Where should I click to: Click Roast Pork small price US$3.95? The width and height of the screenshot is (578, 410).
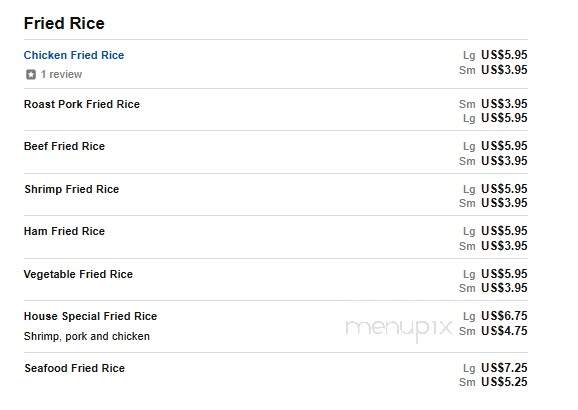click(504, 104)
